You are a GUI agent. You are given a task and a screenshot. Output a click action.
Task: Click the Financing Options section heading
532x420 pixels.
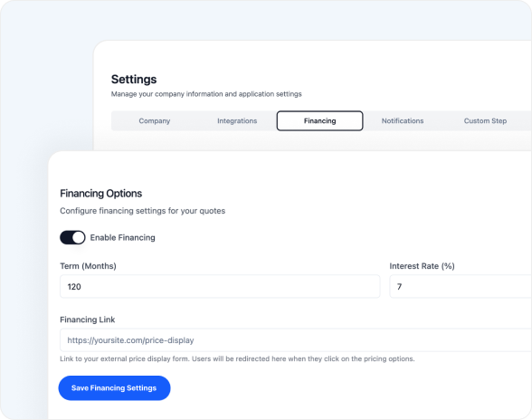(x=101, y=193)
